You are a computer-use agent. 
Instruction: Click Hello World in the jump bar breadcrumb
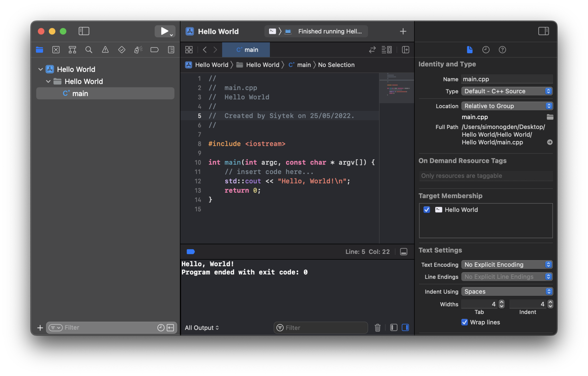(x=212, y=65)
